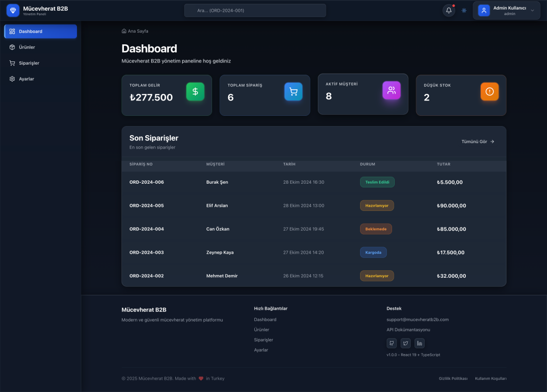Click the purple Aktif Müşteri users icon
Screen dimensions: 547x392
point(392,90)
